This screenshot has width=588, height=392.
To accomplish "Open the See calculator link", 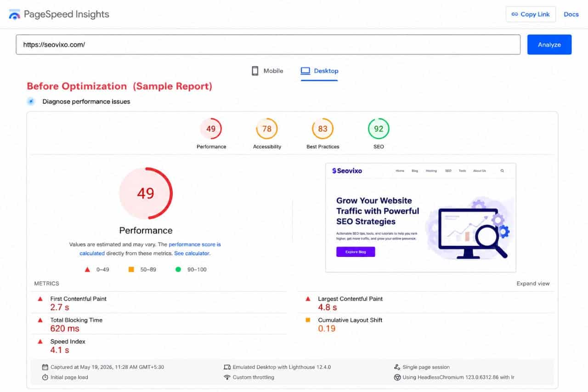I will pos(192,253).
